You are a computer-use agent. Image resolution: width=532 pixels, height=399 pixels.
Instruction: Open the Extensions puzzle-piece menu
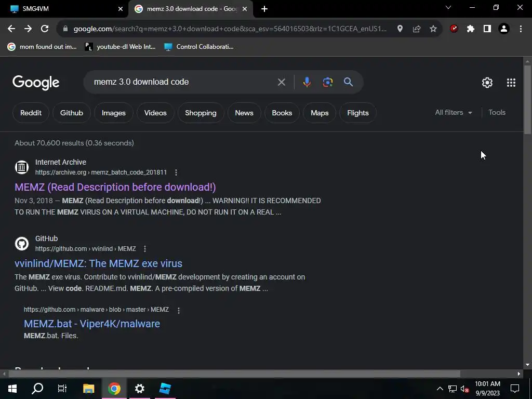click(470, 29)
